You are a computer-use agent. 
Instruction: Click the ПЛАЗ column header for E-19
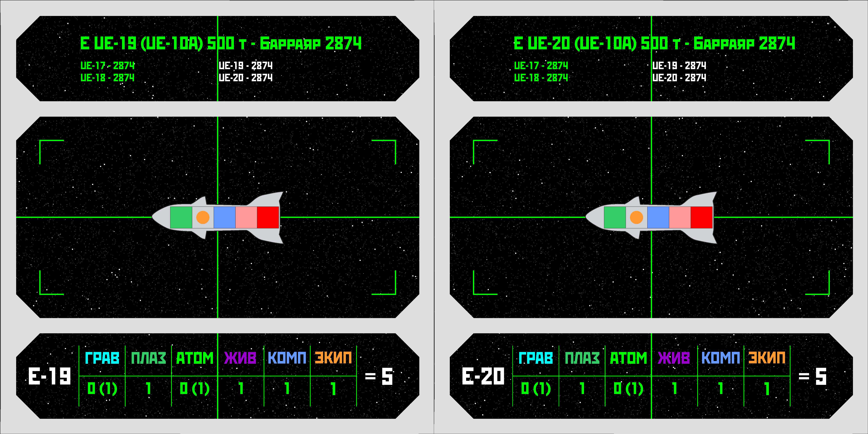pyautogui.click(x=148, y=358)
